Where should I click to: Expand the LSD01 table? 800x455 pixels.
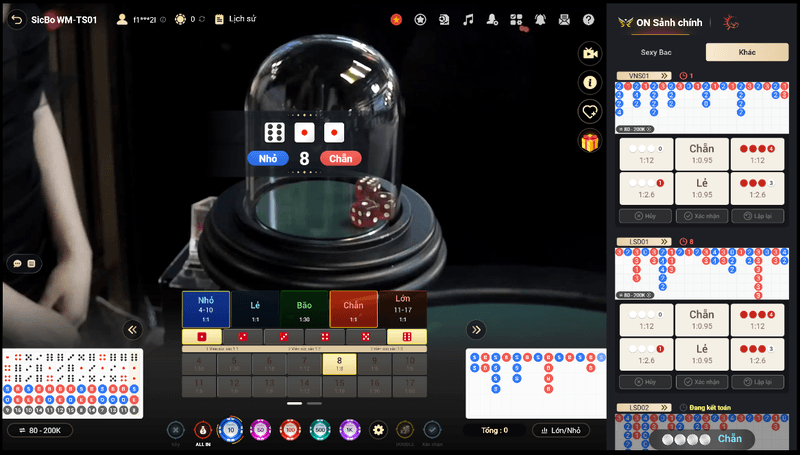click(x=644, y=241)
